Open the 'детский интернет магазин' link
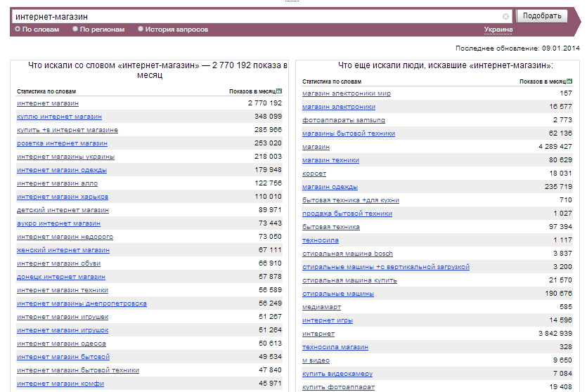Image resolution: width=587 pixels, height=392 pixels. coord(63,210)
